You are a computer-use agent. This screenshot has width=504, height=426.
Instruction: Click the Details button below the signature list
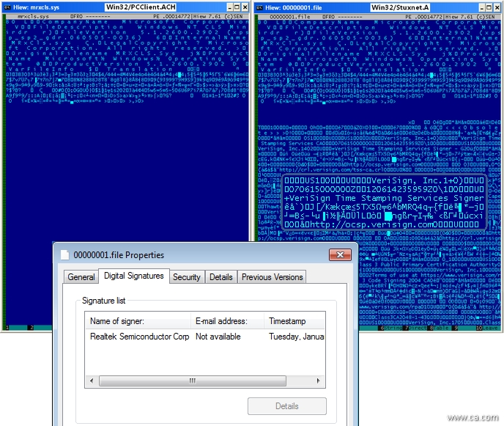pos(286,406)
